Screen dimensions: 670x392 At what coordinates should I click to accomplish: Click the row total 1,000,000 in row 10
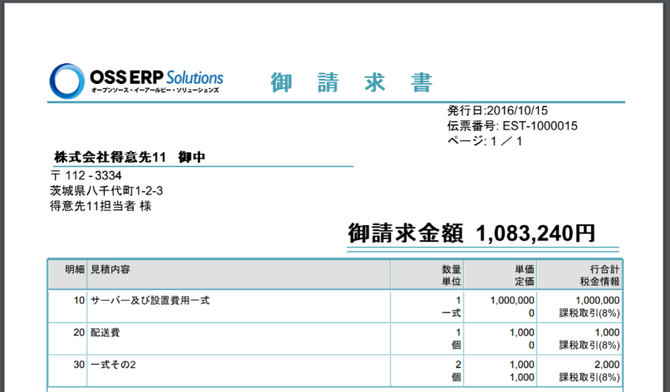[597, 301]
